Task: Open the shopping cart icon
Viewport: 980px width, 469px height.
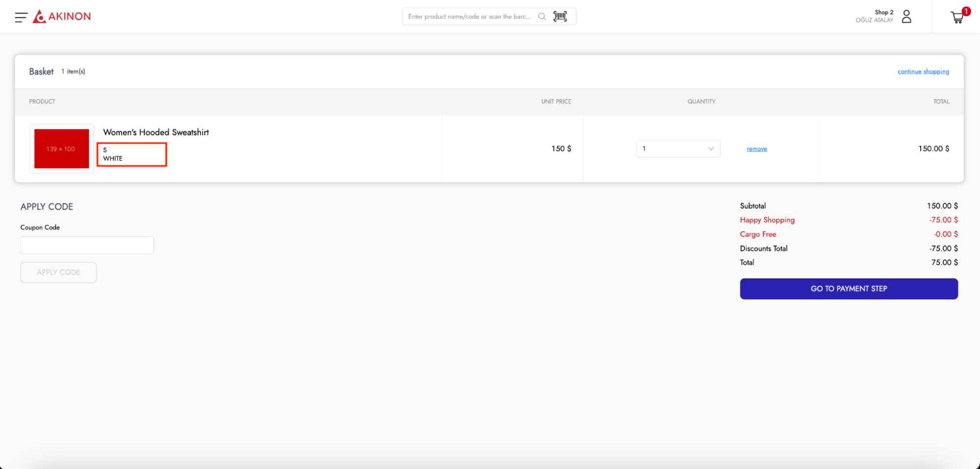Action: (956, 18)
